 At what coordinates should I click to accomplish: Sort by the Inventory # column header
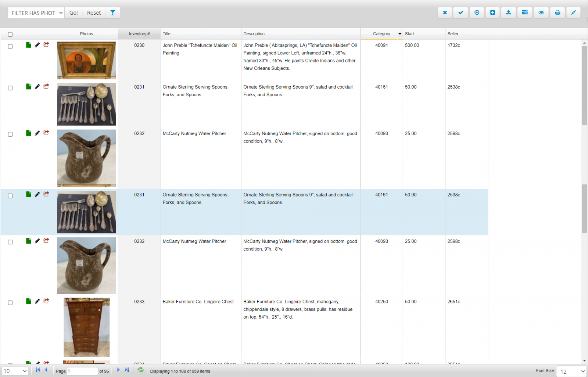click(139, 34)
